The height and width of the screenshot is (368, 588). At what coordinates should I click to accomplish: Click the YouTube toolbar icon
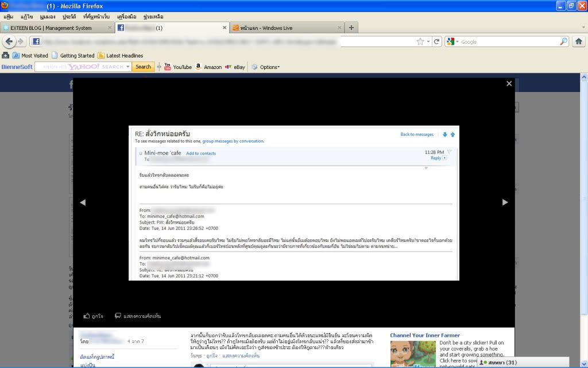click(x=167, y=67)
